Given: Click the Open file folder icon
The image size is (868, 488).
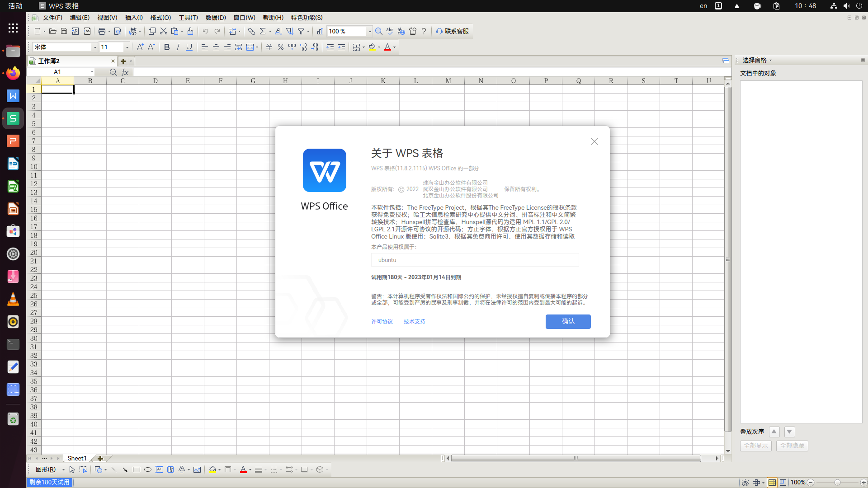Looking at the screenshot, I should click(52, 31).
